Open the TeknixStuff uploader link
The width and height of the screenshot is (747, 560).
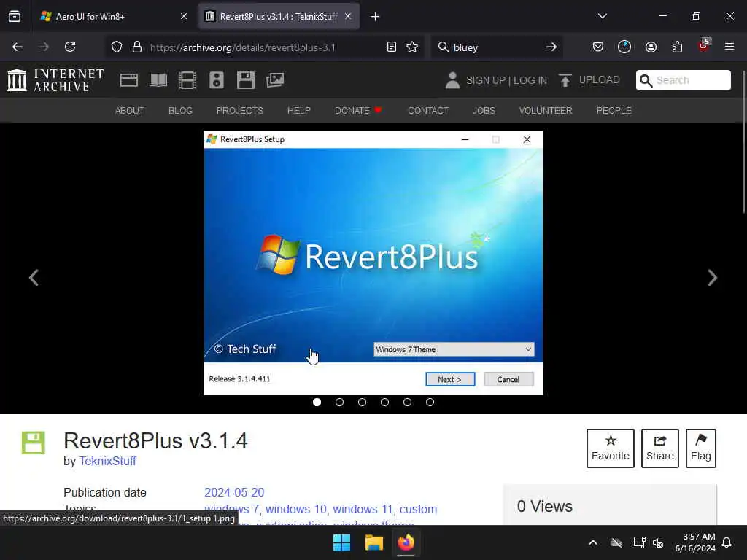tap(108, 461)
